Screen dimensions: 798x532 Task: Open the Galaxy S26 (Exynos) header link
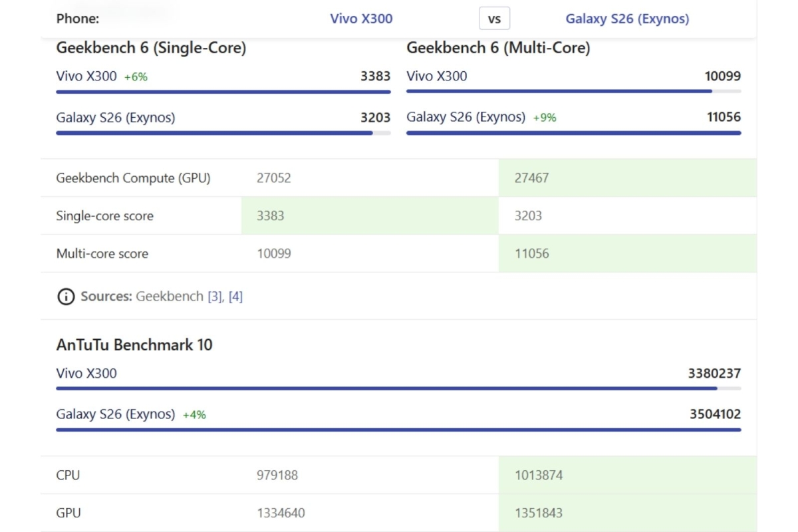tap(627, 19)
